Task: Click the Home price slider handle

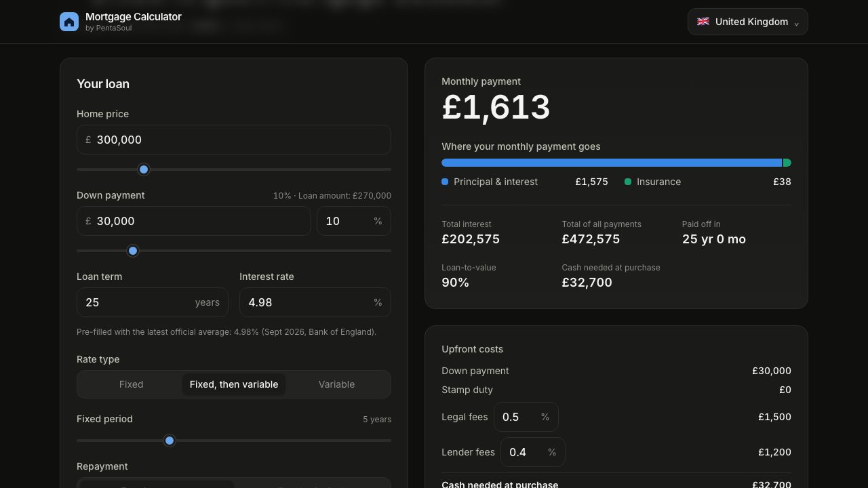Action: point(143,169)
